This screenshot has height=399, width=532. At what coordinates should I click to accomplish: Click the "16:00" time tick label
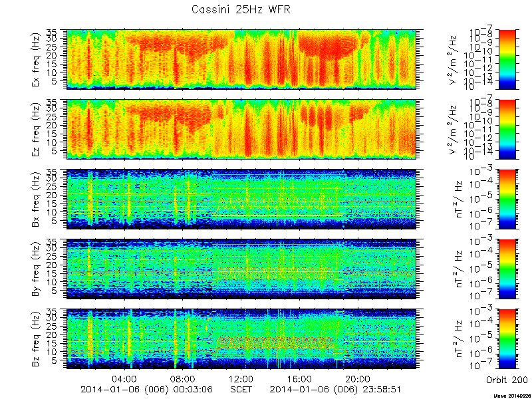click(300, 378)
